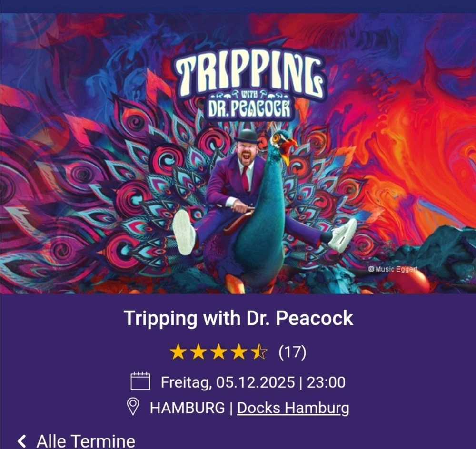
Task: Click the 23:00 start time
Action: (326, 382)
